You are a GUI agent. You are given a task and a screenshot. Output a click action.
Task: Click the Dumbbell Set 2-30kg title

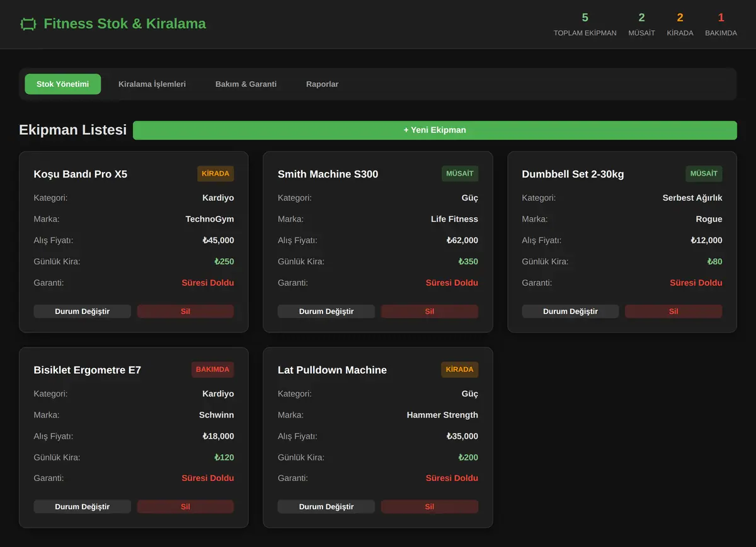coord(573,174)
